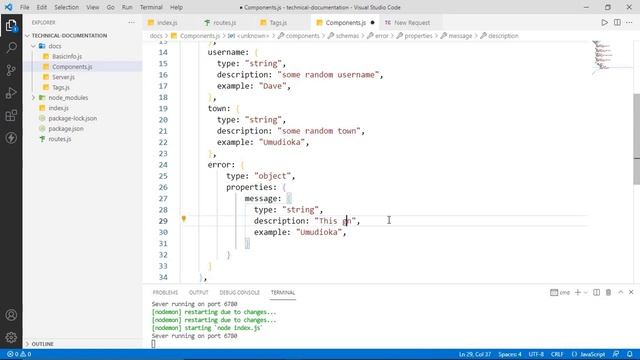Click the components breadcrumb segment

pyautogui.click(x=302, y=36)
